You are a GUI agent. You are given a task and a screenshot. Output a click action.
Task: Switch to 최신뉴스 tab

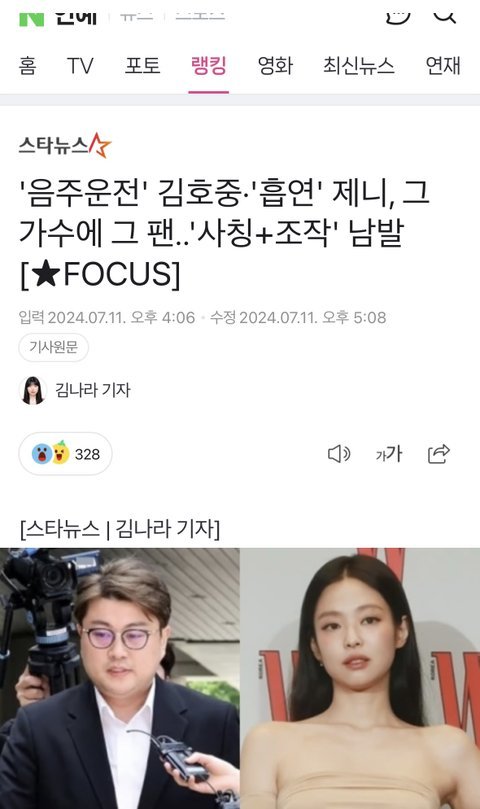tap(359, 66)
